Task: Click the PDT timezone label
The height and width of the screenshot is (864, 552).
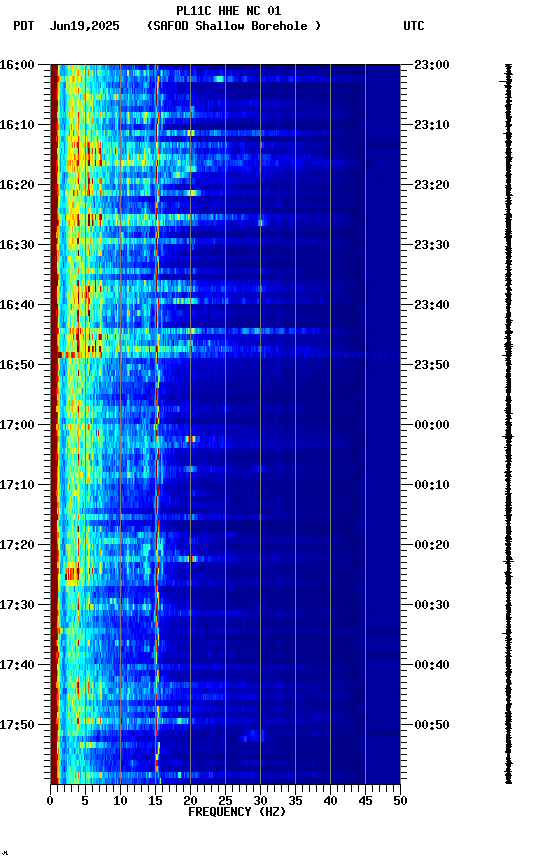Action: tap(24, 26)
